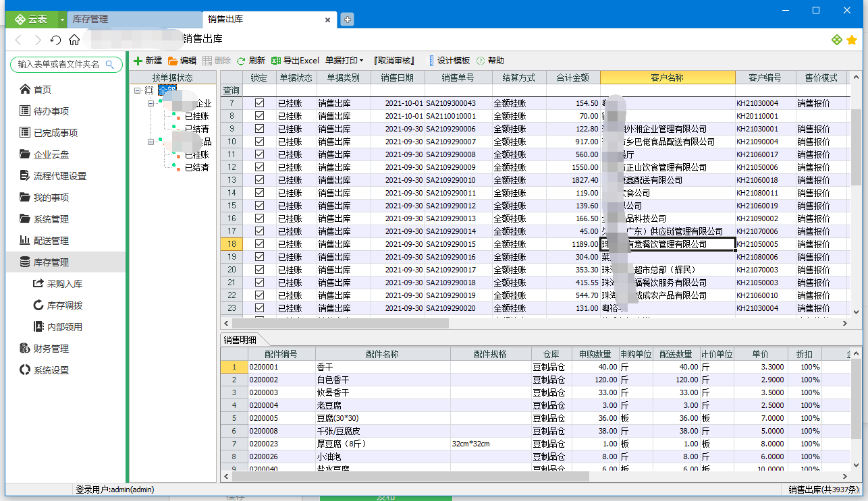The width and height of the screenshot is (868, 501).
Task: Toggle the 锁定 checkbox in row 9
Action: coord(259,129)
